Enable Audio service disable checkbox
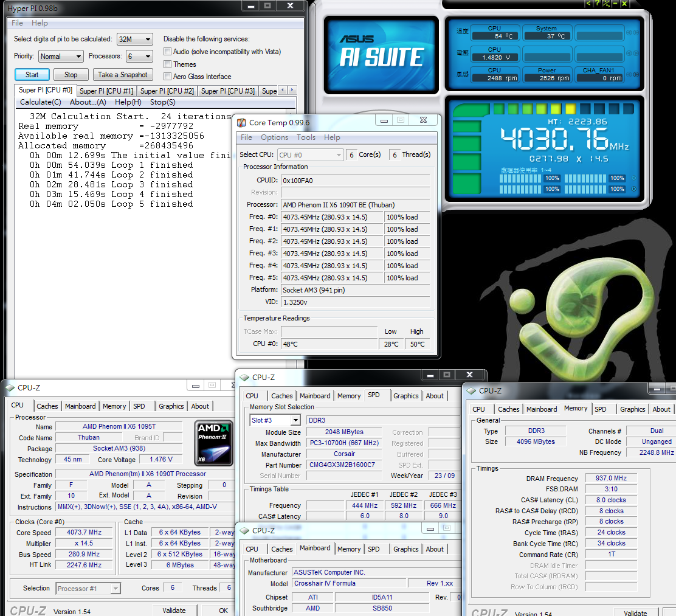Screen dimensions: 676x616 coord(167,52)
